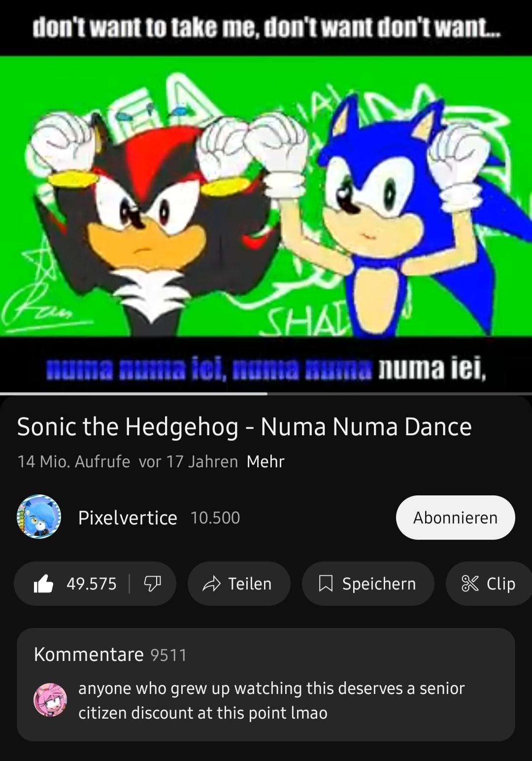Viewport: 532px width, 761px height.
Task: Open the top comment text
Action: pyautogui.click(x=271, y=700)
